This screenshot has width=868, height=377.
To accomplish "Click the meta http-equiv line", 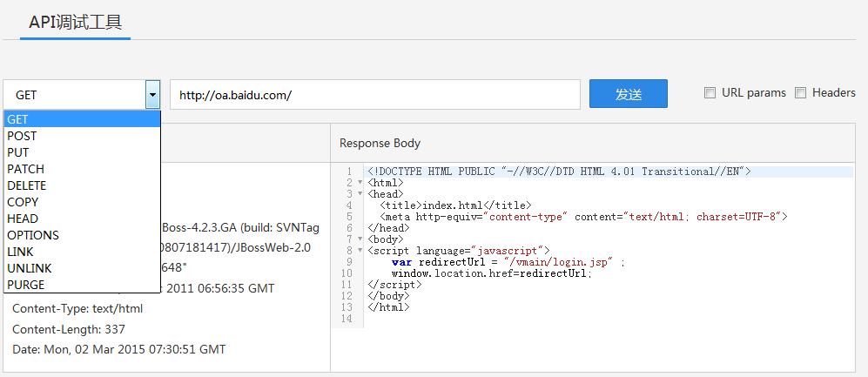I will [x=583, y=217].
